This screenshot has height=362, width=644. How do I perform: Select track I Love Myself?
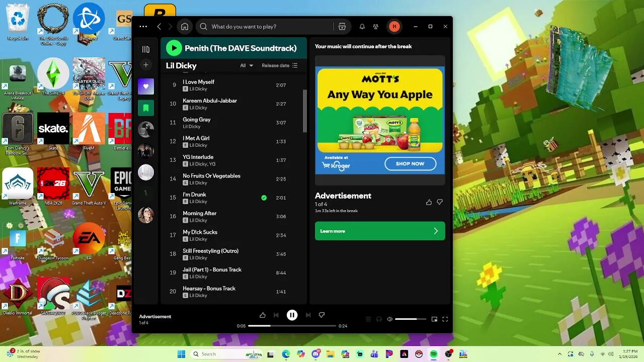coord(198,82)
